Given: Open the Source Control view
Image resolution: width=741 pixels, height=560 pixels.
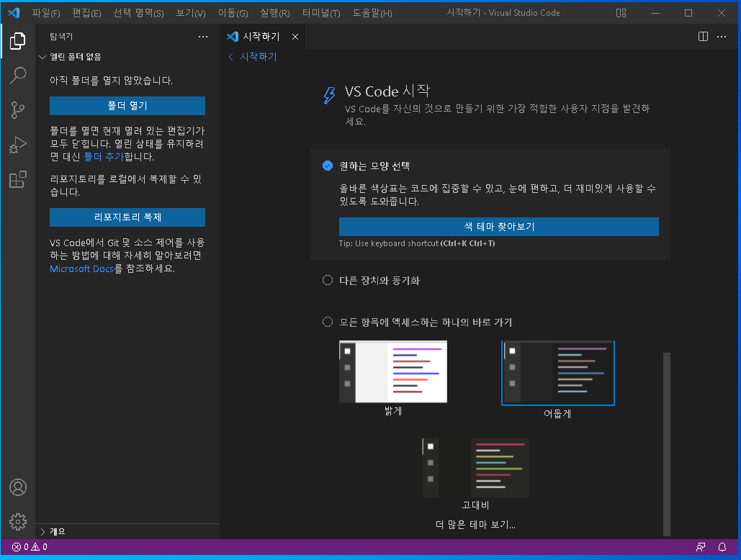Looking at the screenshot, I should point(17,110).
